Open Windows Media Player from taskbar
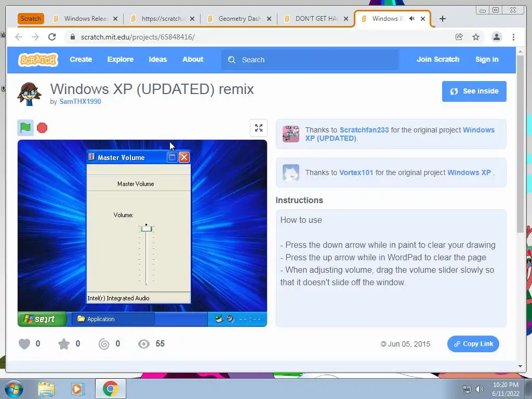 pos(77,389)
